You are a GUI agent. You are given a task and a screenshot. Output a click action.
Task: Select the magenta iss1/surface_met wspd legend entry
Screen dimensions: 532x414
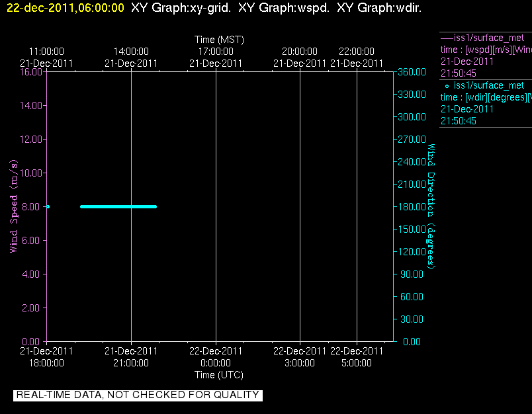(486, 56)
